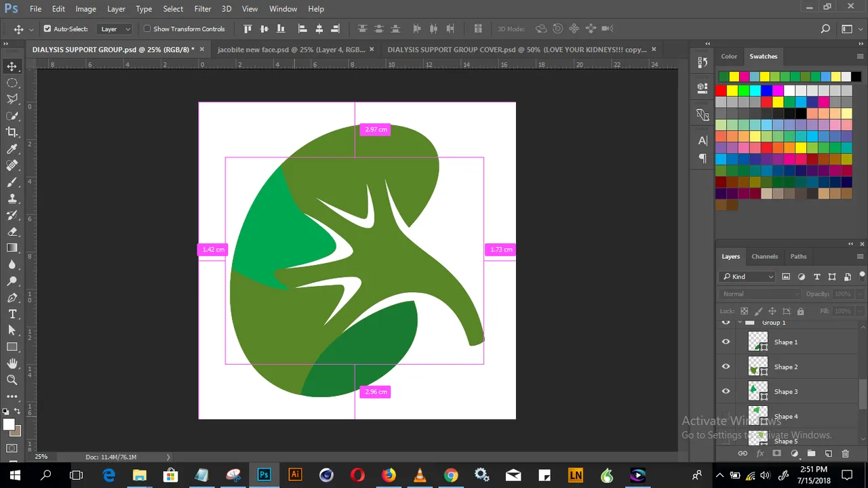Open the Swatches panel menu
This screenshot has height=488, width=868.
pos(861,56)
